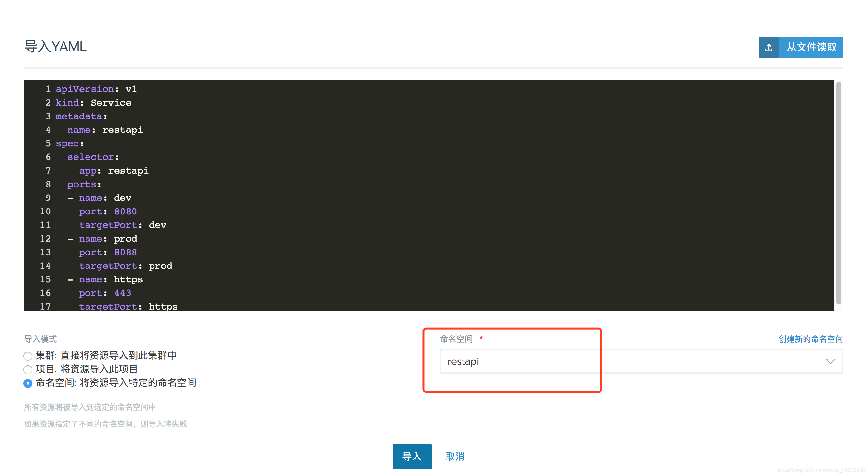The width and height of the screenshot is (868, 476).
Task: Click 'metadata:' line in editor
Action: (81, 116)
